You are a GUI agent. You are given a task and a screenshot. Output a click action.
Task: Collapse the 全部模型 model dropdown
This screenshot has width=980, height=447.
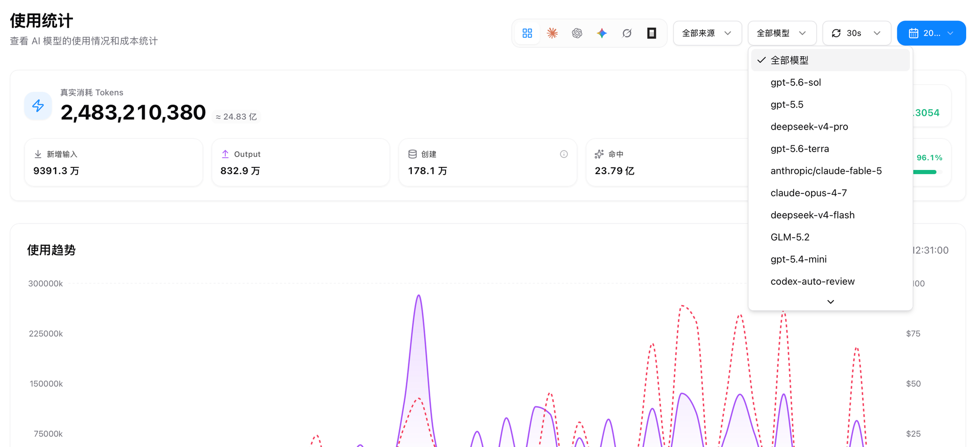point(782,33)
